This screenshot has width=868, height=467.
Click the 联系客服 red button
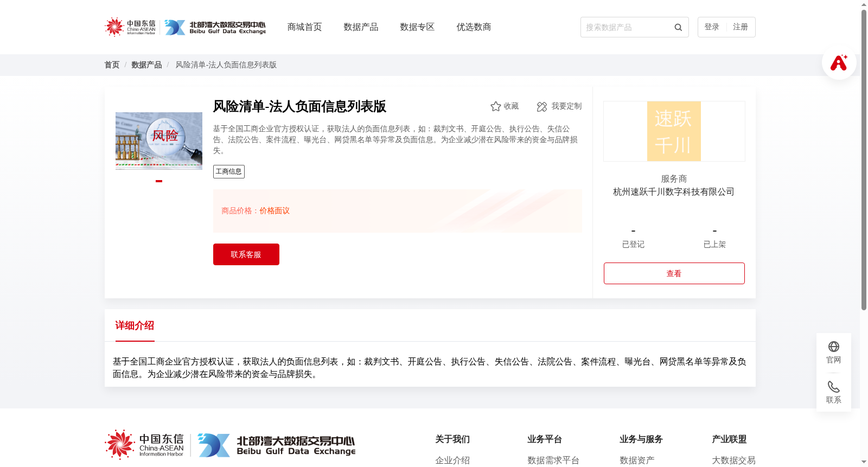tap(246, 254)
